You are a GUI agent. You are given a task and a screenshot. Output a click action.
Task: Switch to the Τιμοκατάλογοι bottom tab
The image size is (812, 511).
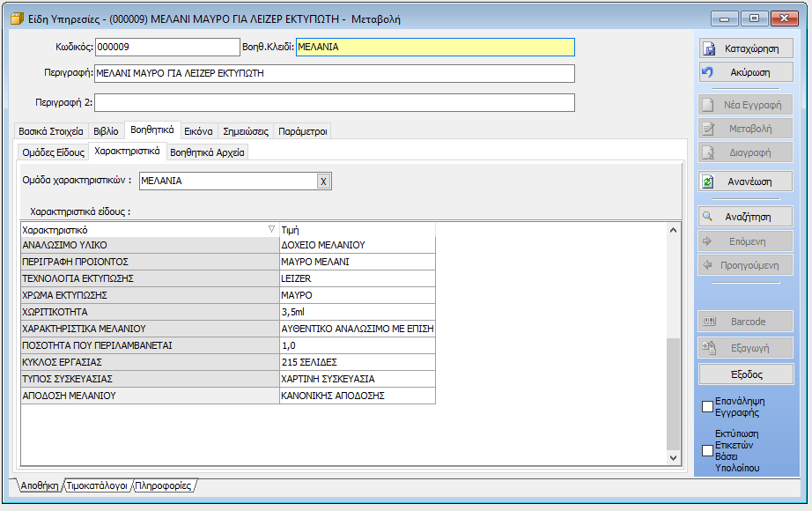[97, 485]
